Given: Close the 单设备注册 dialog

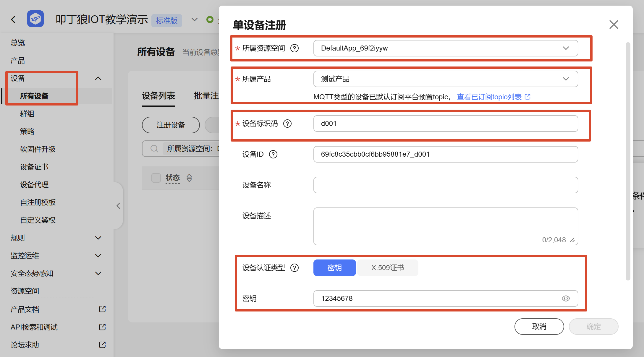Looking at the screenshot, I should point(614,25).
